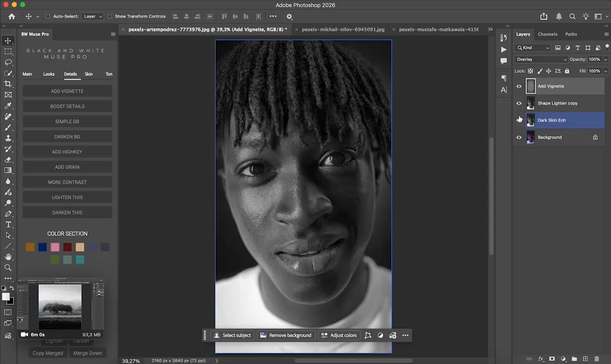Select the Pen tool
611x364 pixels.
tap(8, 214)
